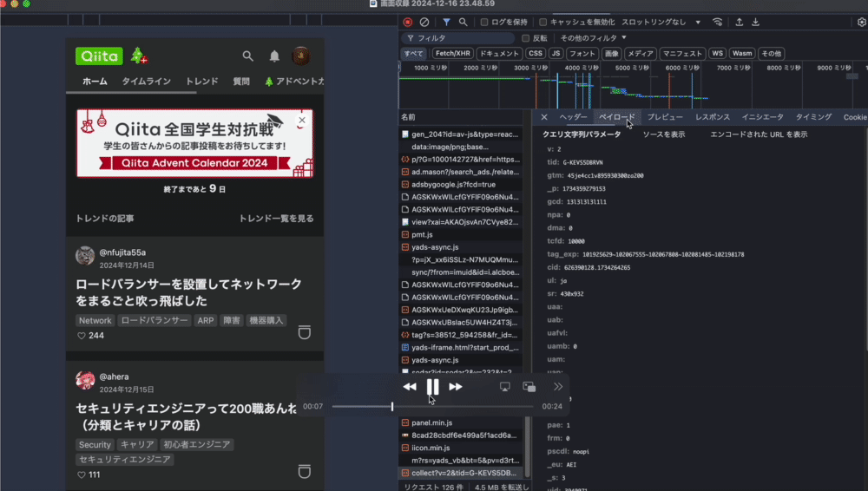Viewport: 868px width, 491px height.
Task: Click the export HAR download icon
Action: point(756,23)
